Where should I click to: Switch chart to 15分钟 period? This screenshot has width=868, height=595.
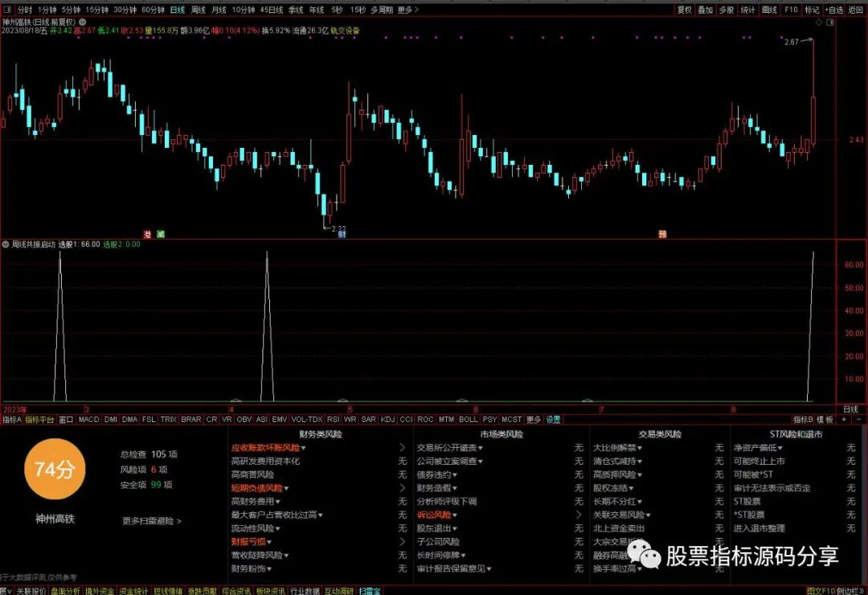tap(97, 10)
